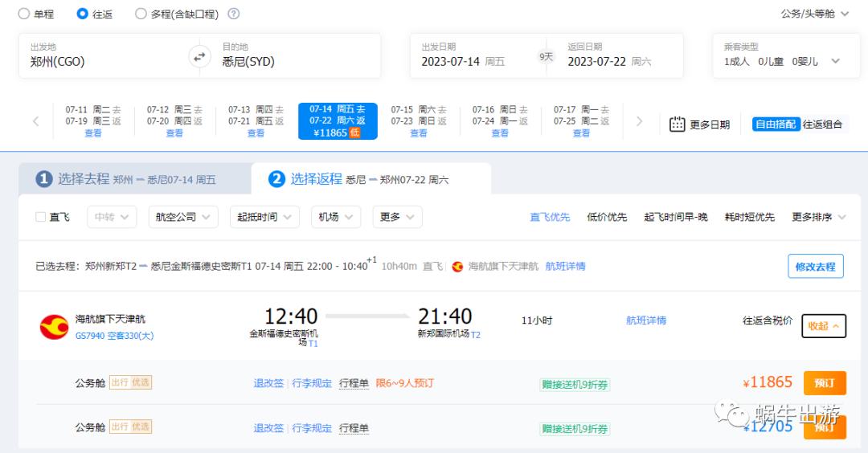Switch to 自由搭配 mode
The width and height of the screenshot is (868, 453).
coord(776,124)
